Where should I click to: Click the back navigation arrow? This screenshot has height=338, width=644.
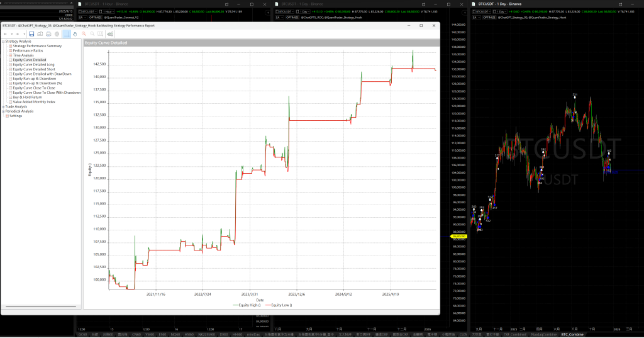coord(5,34)
